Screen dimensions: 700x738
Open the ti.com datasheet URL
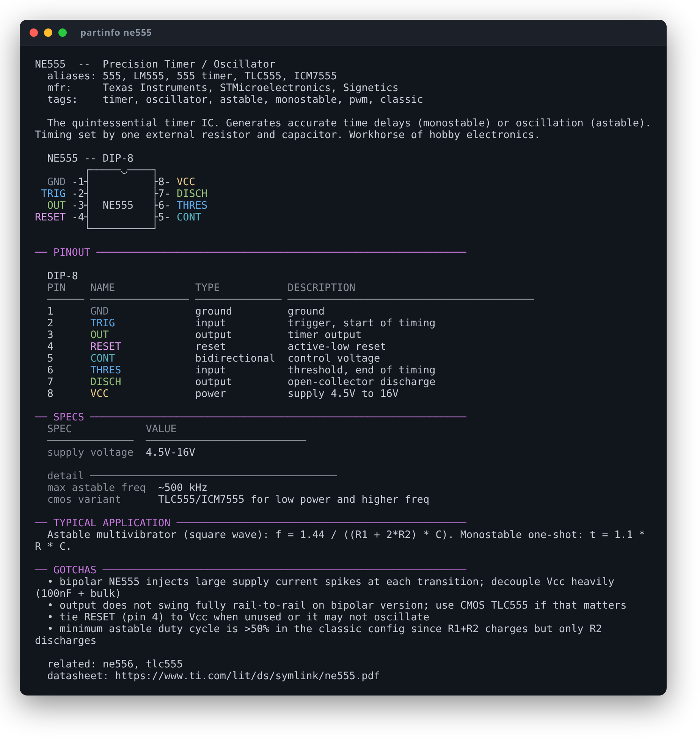click(247, 676)
